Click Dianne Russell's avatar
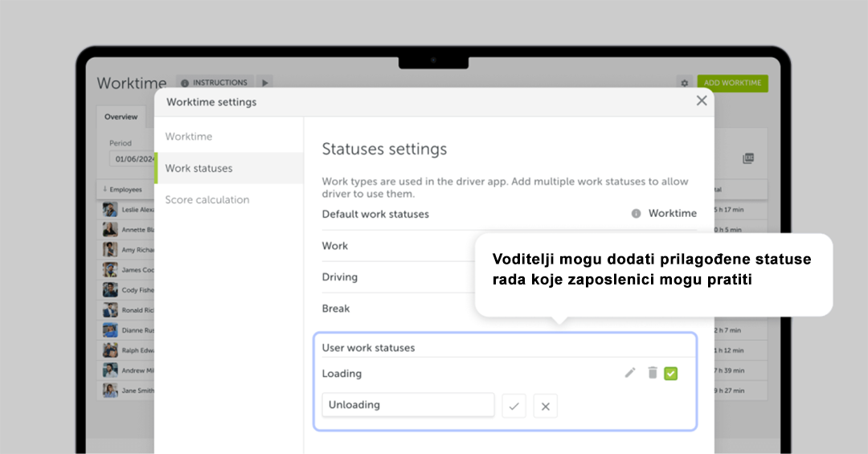The image size is (868, 454). pyautogui.click(x=110, y=330)
